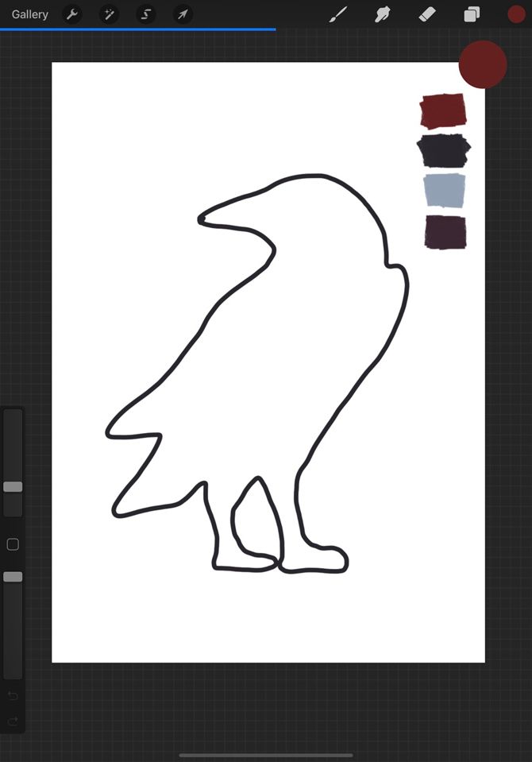532x762 pixels.
Task: Click the light blue-gray paint swatch
Action: [445, 190]
